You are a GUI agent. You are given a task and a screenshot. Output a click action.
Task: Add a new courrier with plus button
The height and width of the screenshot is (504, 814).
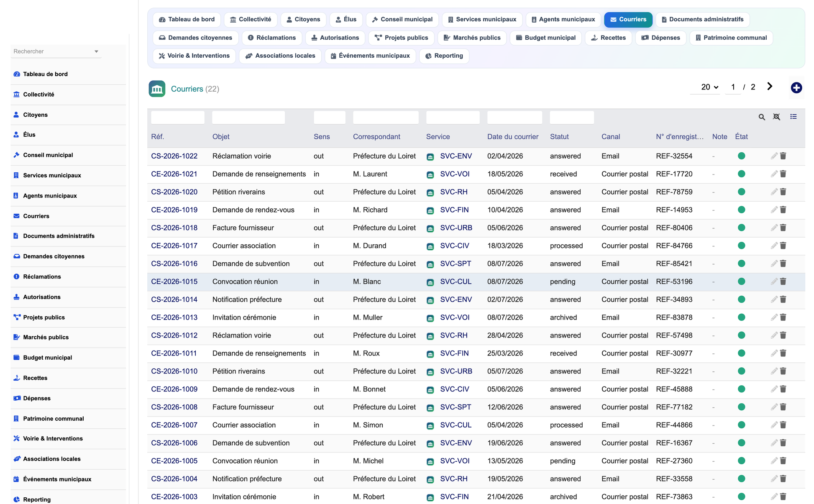[x=796, y=88]
